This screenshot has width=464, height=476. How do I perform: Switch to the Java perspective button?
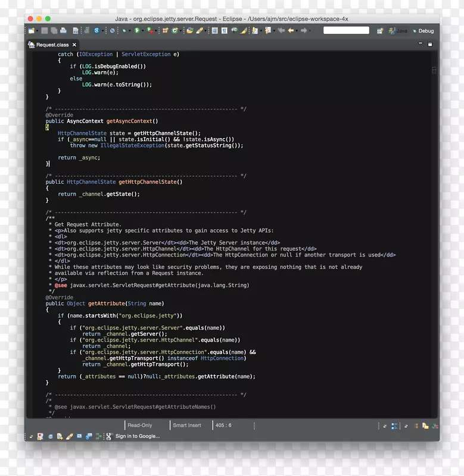click(x=398, y=31)
